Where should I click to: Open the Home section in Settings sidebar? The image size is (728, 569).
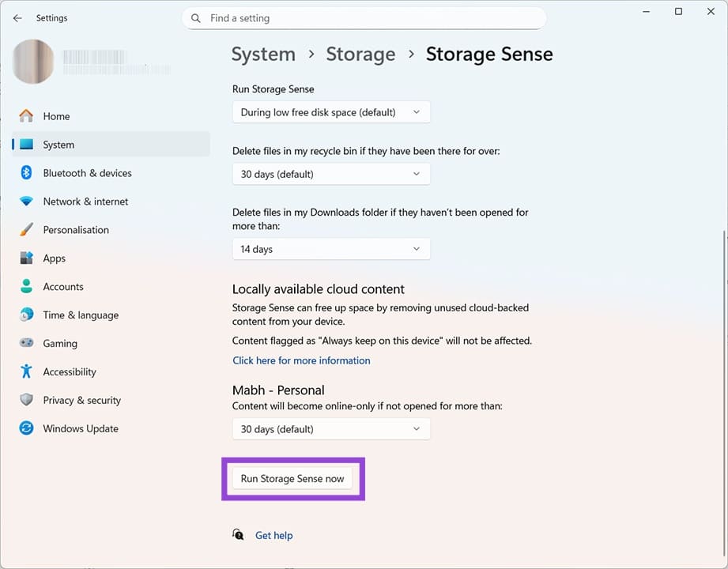[x=56, y=116]
